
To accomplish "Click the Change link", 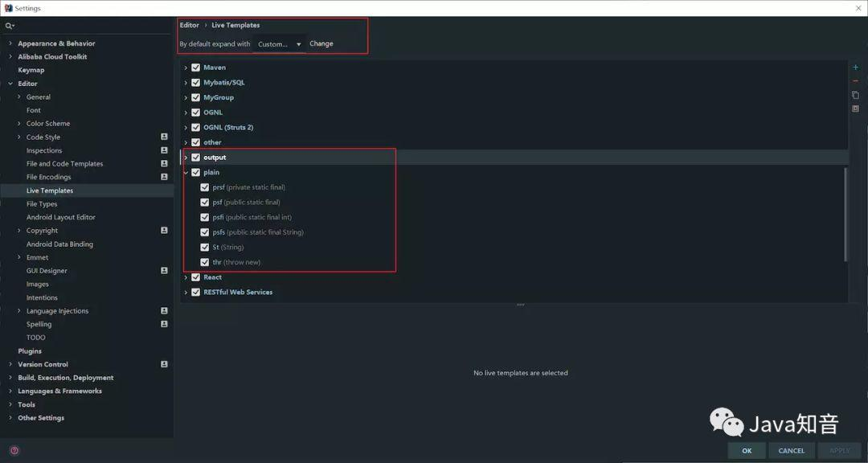I will pyautogui.click(x=321, y=43).
